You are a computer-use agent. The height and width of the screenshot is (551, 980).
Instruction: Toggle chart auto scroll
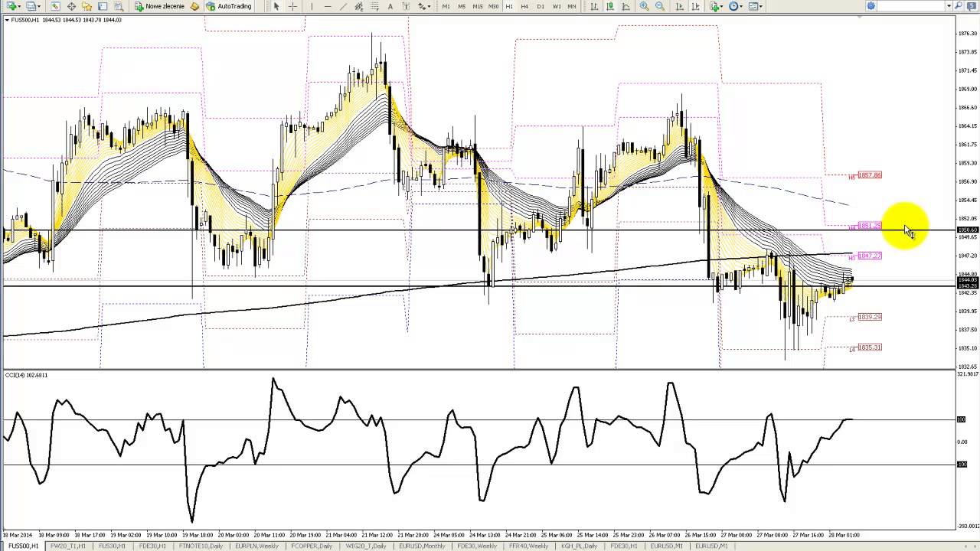(x=679, y=6)
